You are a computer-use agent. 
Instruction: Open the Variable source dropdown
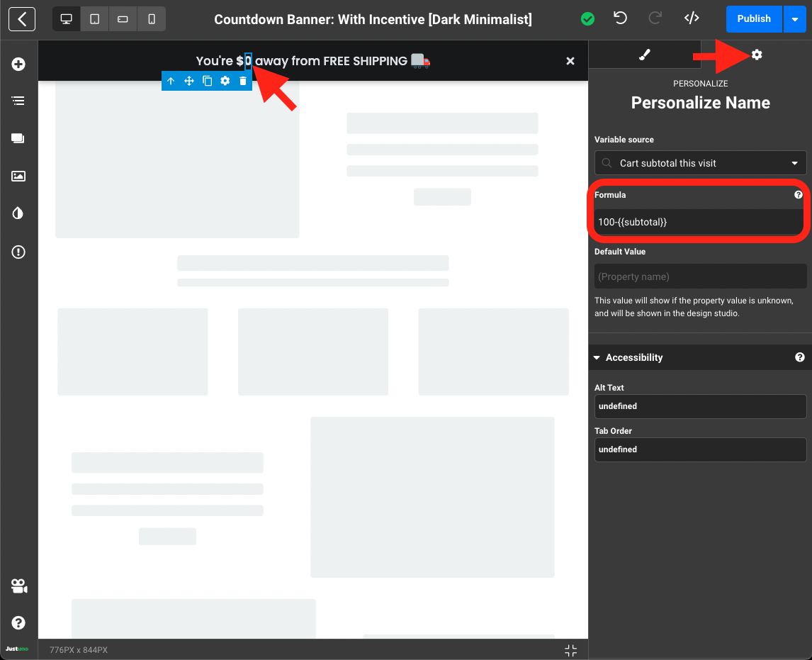(700, 163)
